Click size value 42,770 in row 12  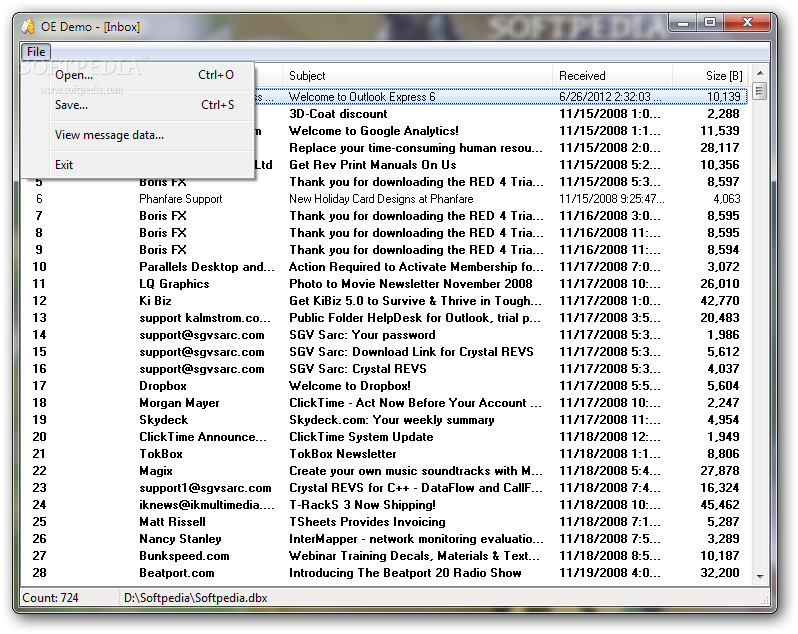720,301
